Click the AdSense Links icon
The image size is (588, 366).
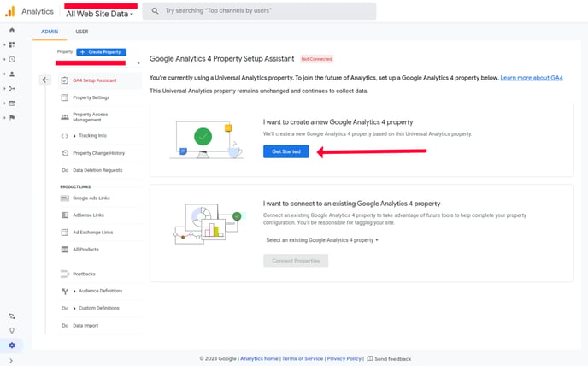pos(64,215)
